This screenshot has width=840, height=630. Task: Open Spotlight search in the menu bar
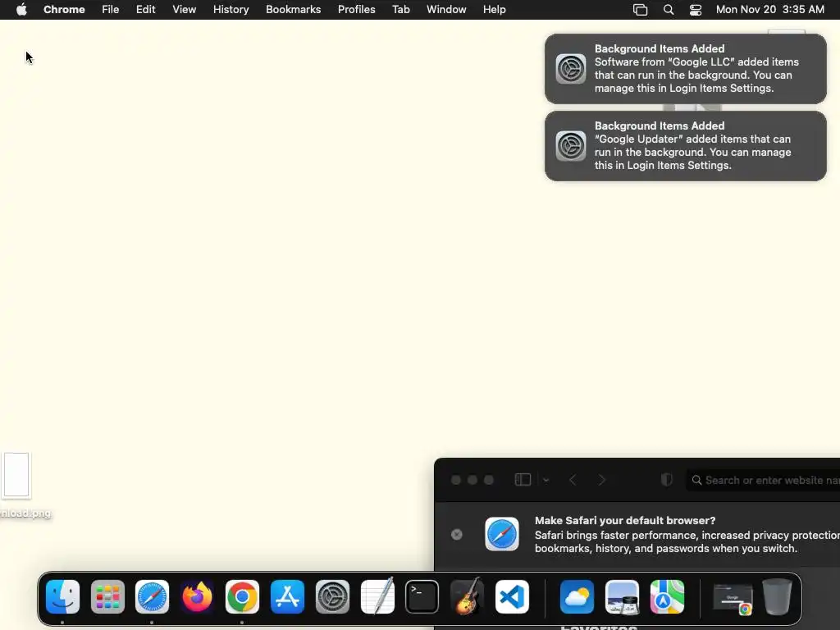(x=669, y=10)
